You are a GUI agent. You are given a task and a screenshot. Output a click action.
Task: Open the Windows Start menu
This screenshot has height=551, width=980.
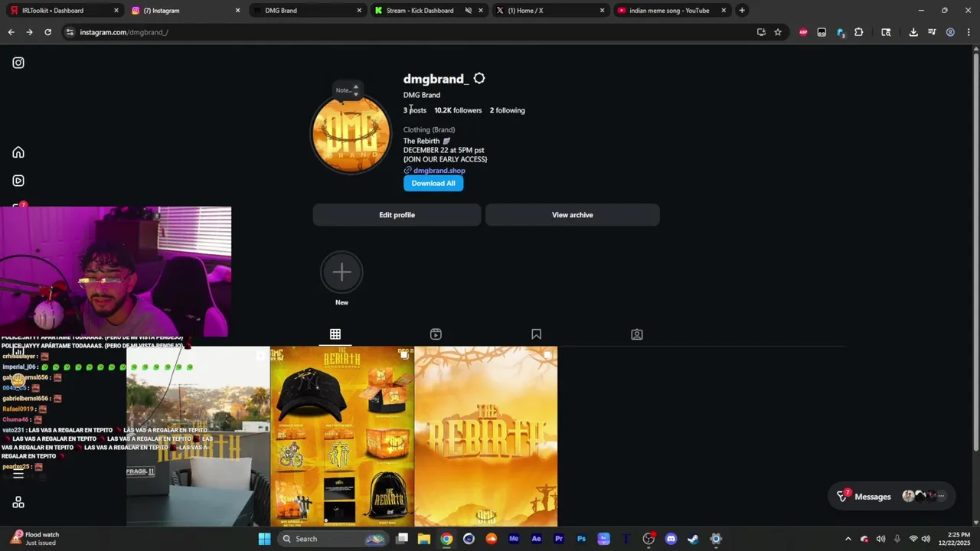coord(264,539)
